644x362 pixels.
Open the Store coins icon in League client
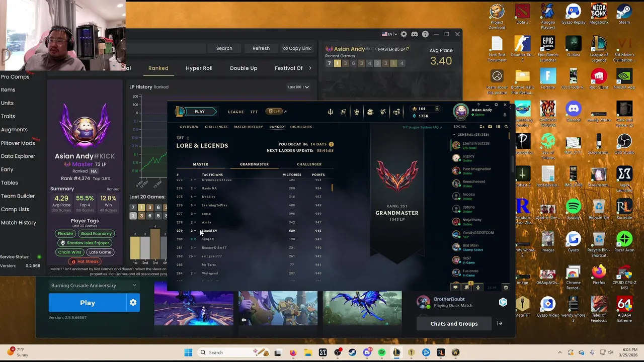click(x=396, y=112)
